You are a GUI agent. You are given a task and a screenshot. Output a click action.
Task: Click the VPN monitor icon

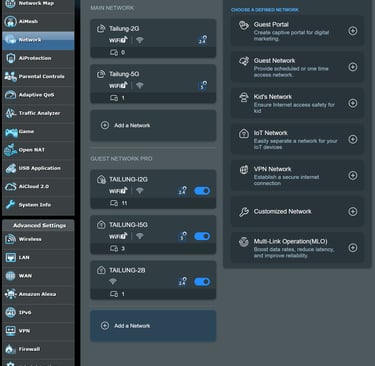click(10, 331)
